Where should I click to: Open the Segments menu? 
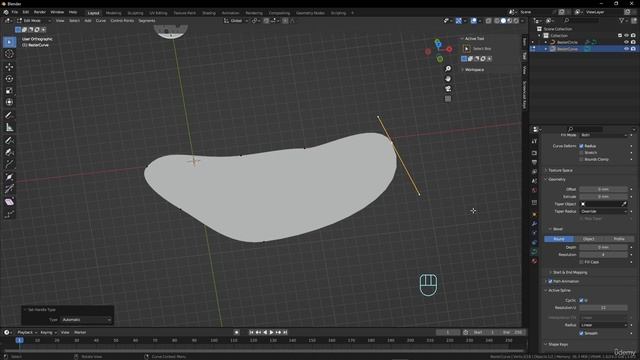tap(147, 20)
